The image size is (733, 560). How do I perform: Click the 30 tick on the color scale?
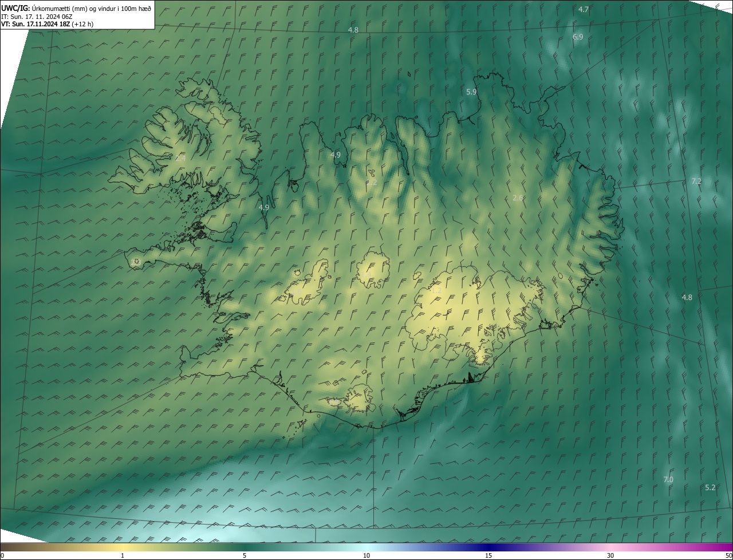pos(610,555)
